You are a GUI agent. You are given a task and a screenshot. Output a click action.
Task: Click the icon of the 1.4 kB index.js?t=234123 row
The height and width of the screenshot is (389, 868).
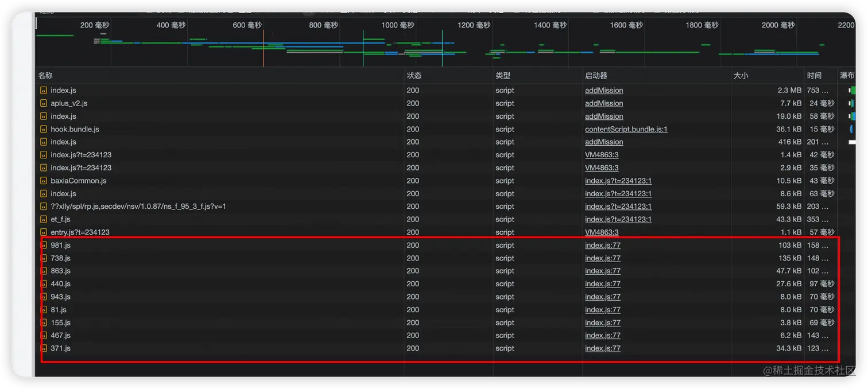tap(44, 155)
